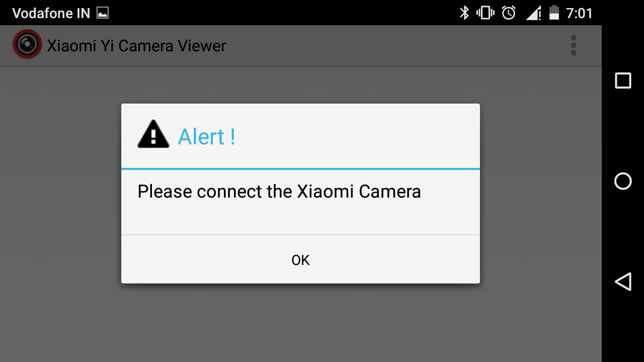Click the blue divider under Alert title
This screenshot has width=644, height=362.
tap(300, 169)
